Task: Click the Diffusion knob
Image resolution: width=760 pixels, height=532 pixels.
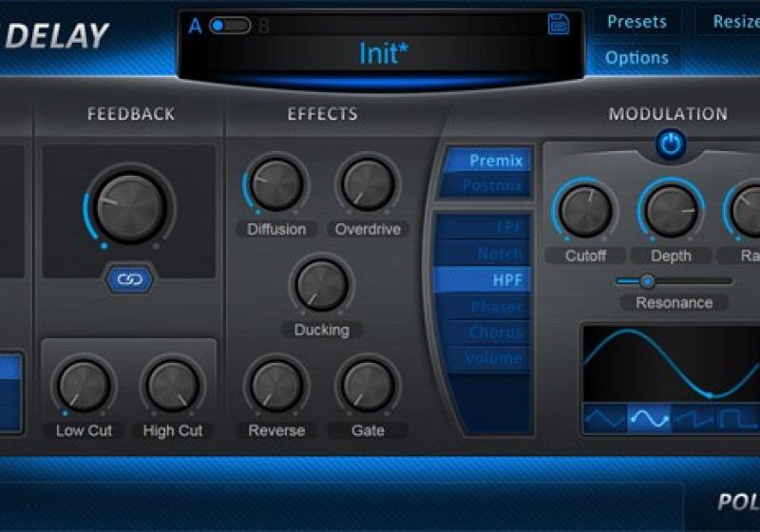Action: click(x=276, y=184)
